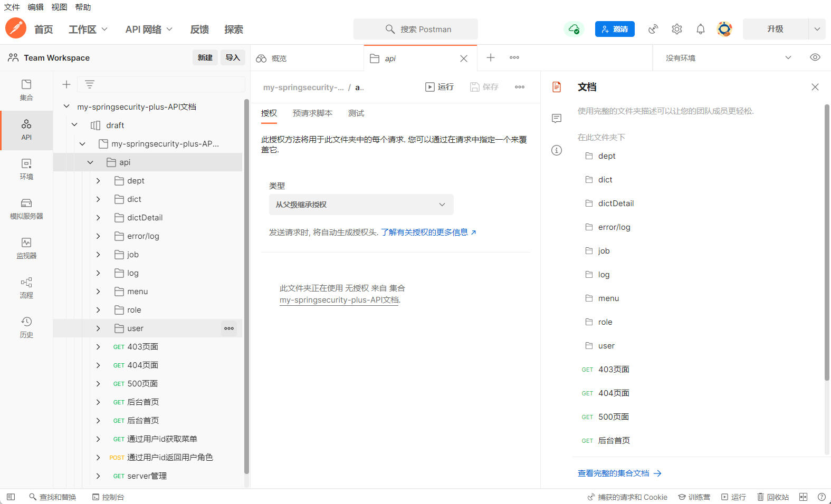Open the authorization type dropdown
Screen dimensions: 831x504
point(361,205)
